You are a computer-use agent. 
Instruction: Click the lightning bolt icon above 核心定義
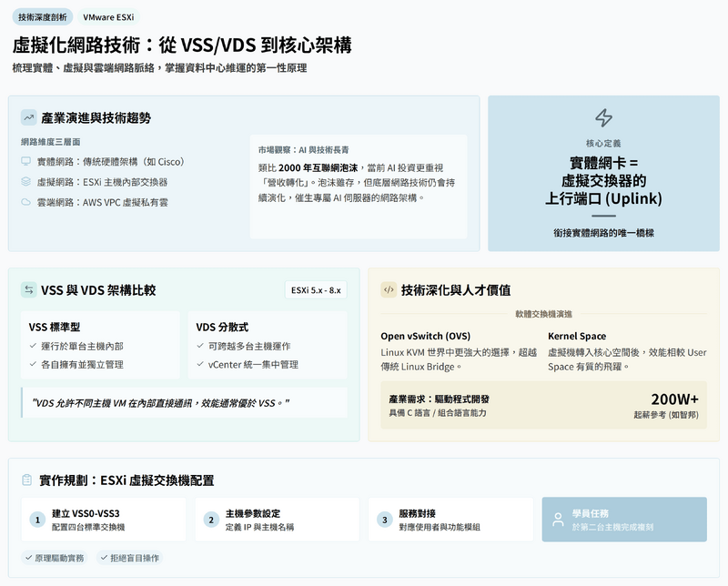pos(603,117)
